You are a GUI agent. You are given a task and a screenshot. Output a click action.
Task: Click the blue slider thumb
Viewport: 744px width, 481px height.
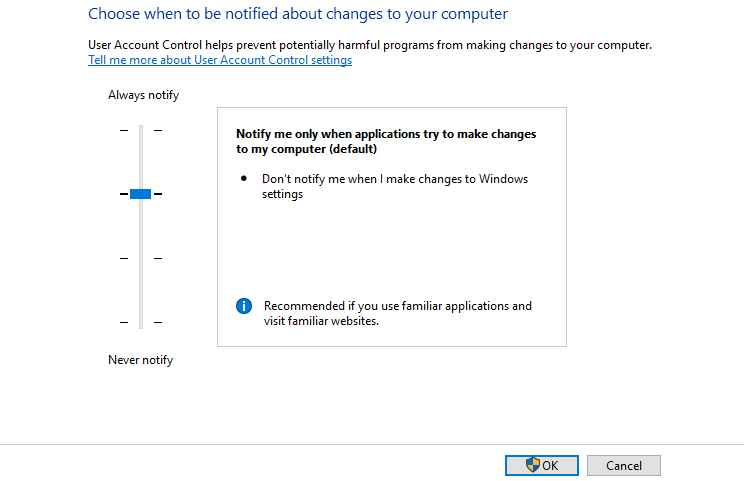point(140,194)
